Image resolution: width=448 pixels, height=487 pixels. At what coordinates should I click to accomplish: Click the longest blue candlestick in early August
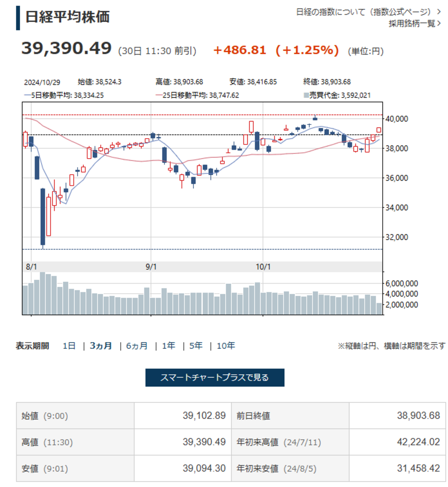coord(43,216)
